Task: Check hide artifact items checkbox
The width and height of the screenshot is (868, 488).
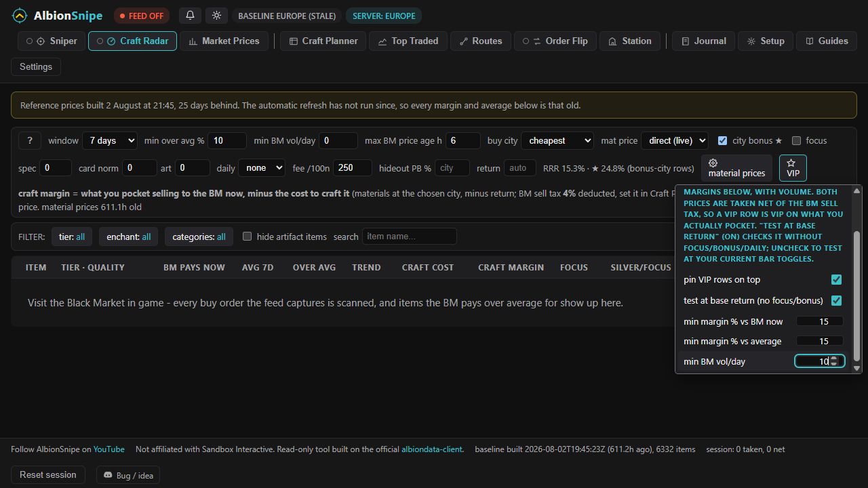Action: 247,237
